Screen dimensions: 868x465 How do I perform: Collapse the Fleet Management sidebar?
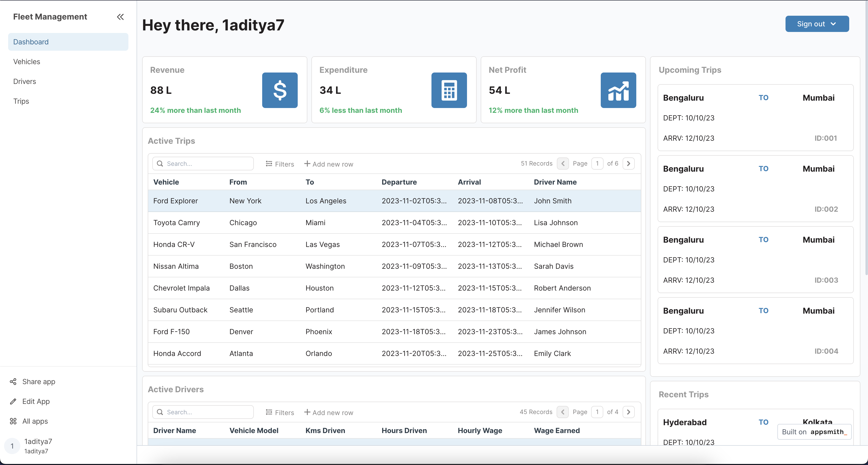pyautogui.click(x=120, y=17)
